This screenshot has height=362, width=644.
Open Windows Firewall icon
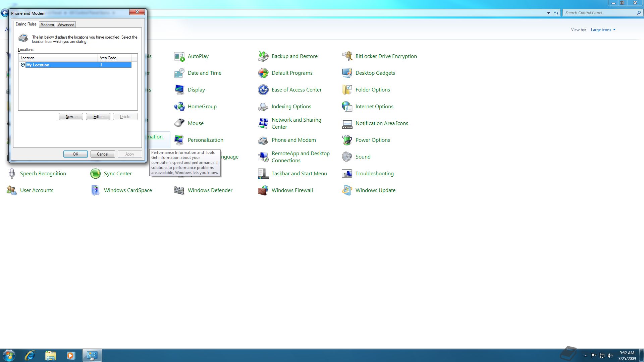tap(263, 190)
